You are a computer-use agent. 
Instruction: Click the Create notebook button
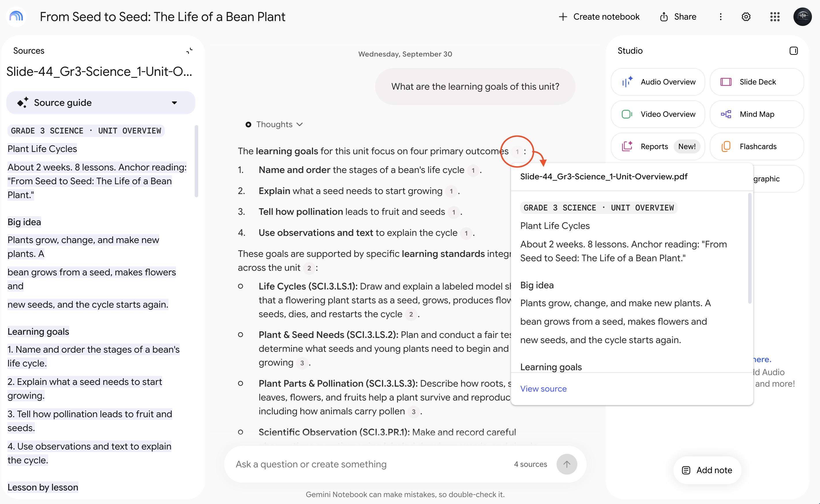click(x=599, y=17)
